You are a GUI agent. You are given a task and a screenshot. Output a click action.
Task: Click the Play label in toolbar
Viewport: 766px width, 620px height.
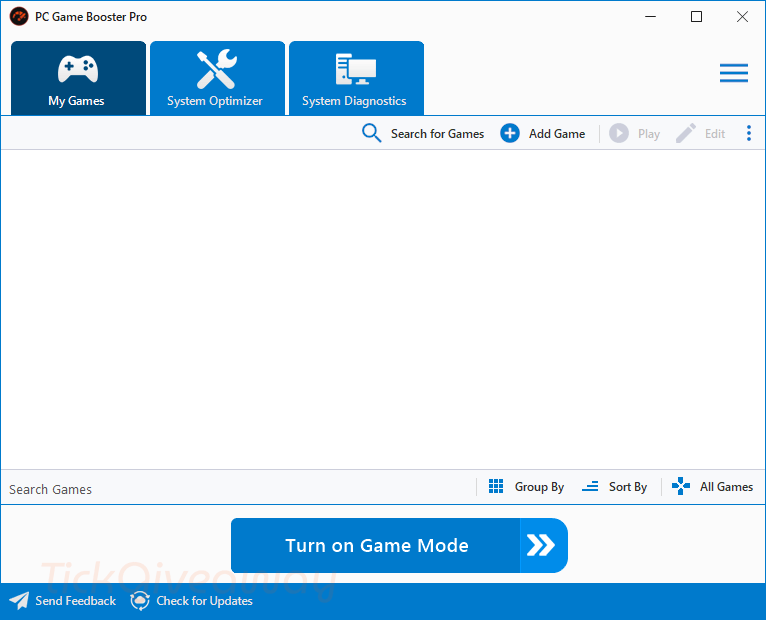click(x=649, y=134)
